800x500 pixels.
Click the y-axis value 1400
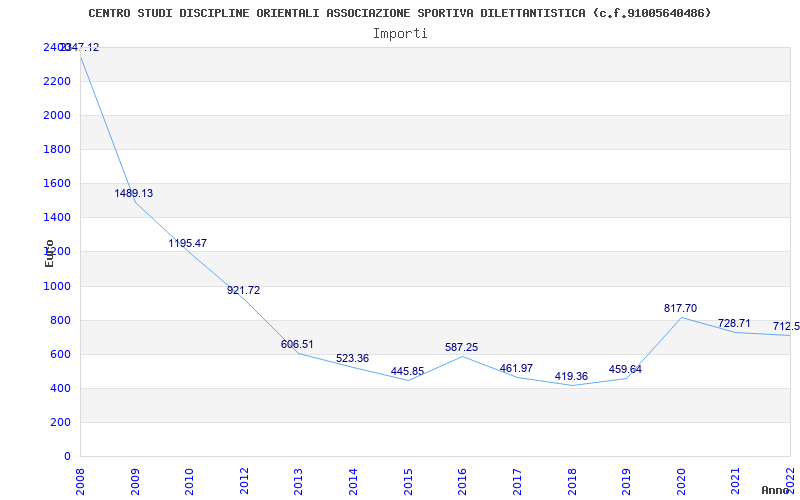tap(57, 218)
